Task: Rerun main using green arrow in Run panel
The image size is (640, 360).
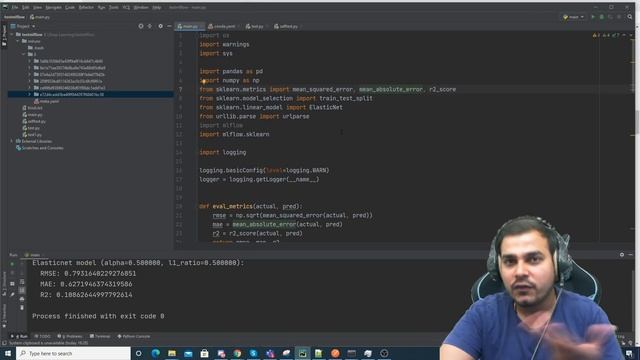Action: coord(12,264)
